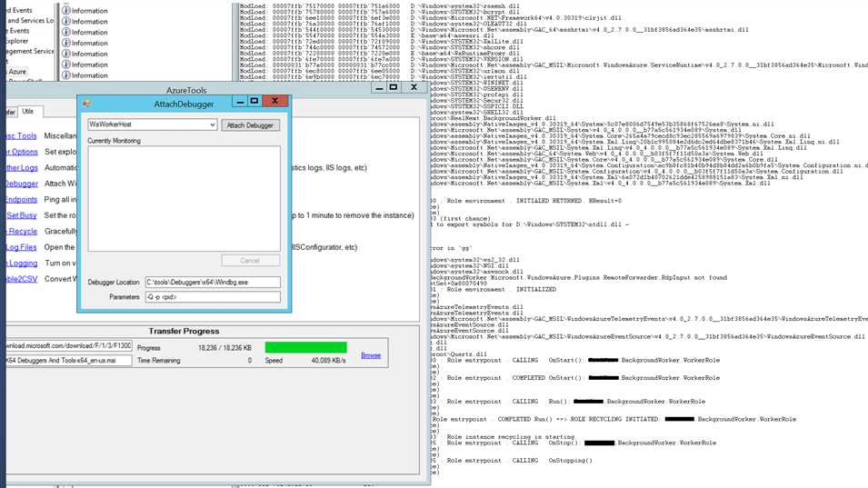Focus the Parameters field with -Q -p
Screen dimensions: 868x488
click(x=213, y=297)
